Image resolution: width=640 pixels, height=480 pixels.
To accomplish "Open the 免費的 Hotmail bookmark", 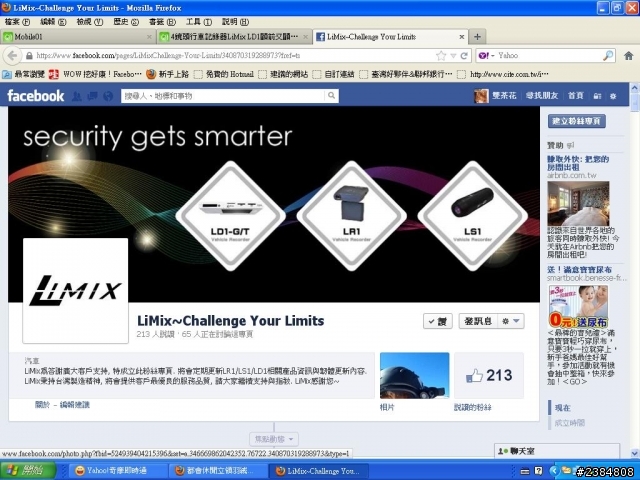I will click(x=224, y=74).
